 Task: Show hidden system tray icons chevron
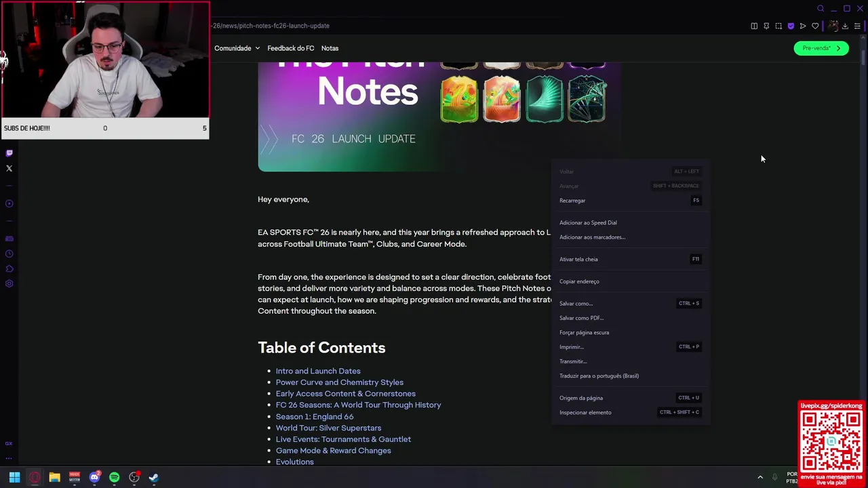coord(760,477)
